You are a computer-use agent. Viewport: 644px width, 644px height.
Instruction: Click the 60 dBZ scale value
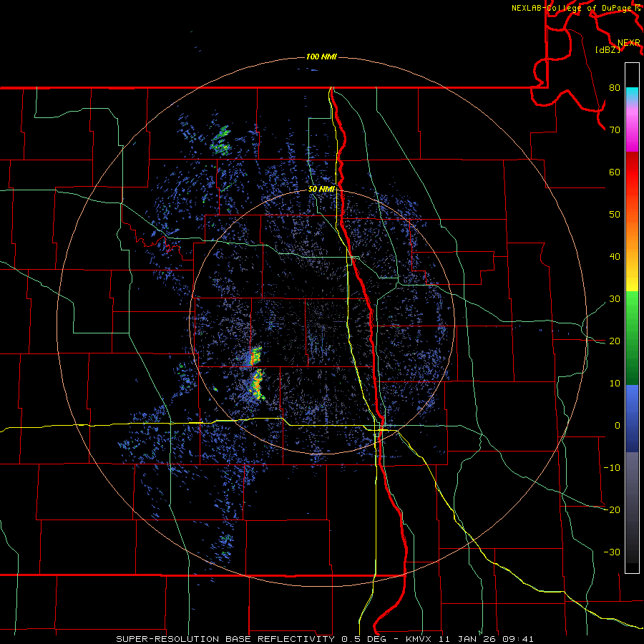pyautogui.click(x=615, y=172)
